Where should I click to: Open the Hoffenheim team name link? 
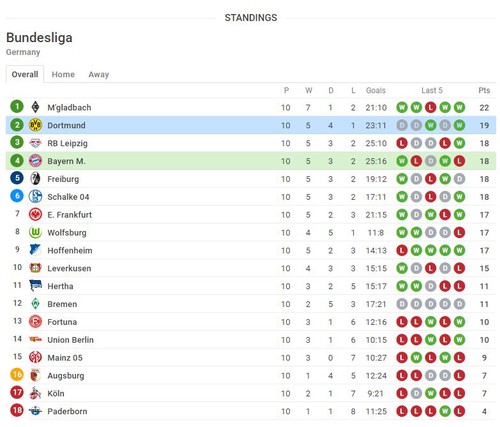coord(70,251)
